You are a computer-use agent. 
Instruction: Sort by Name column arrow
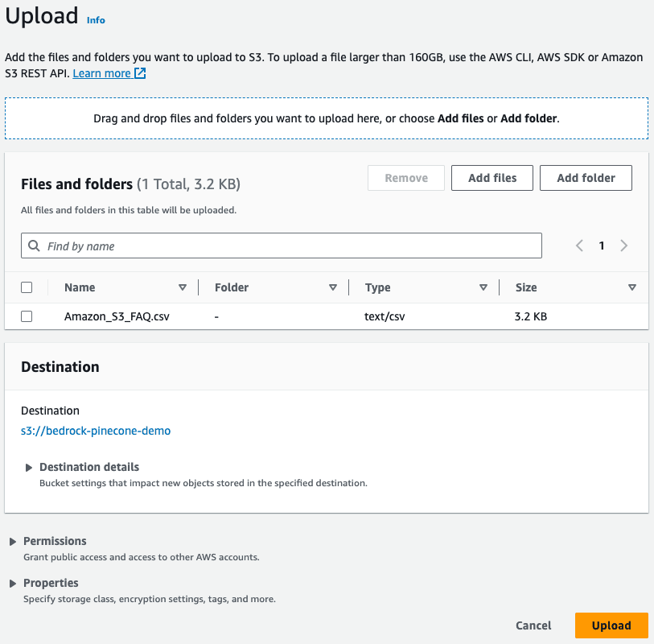(x=183, y=287)
